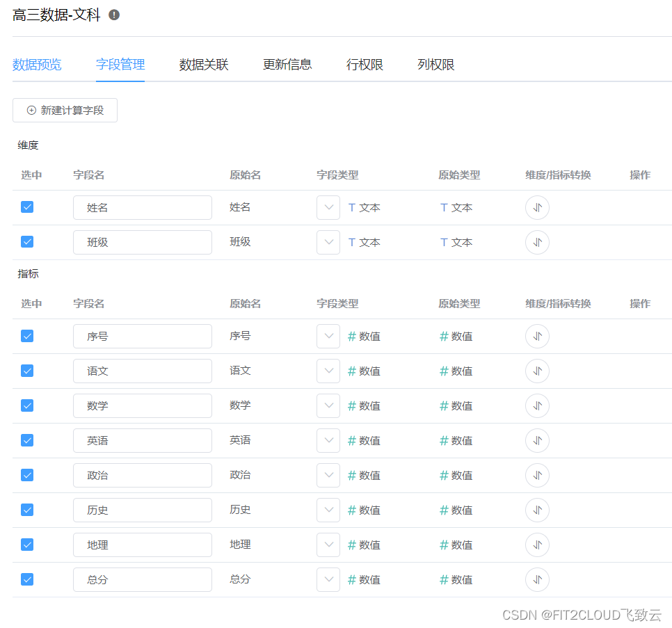Switch to the 数据预览 tab
Image resolution: width=672 pixels, height=628 pixels.
click(x=37, y=65)
